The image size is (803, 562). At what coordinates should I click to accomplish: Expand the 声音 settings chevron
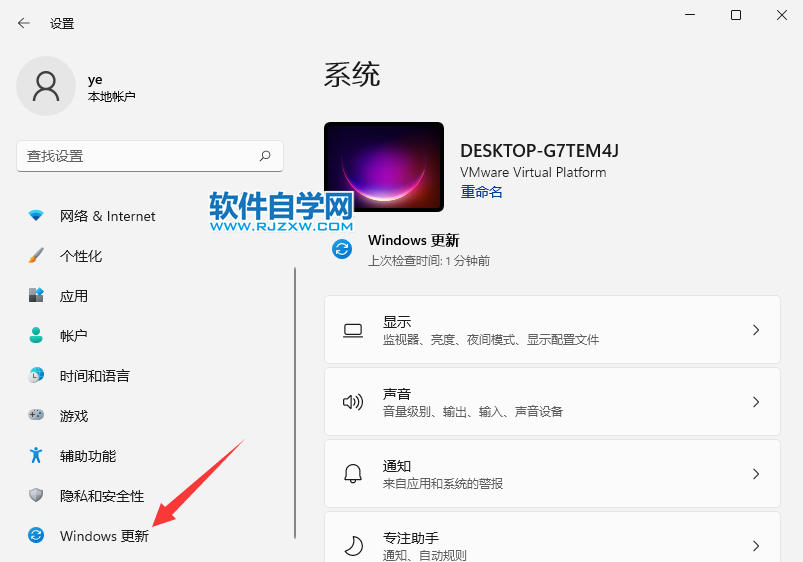coord(756,402)
